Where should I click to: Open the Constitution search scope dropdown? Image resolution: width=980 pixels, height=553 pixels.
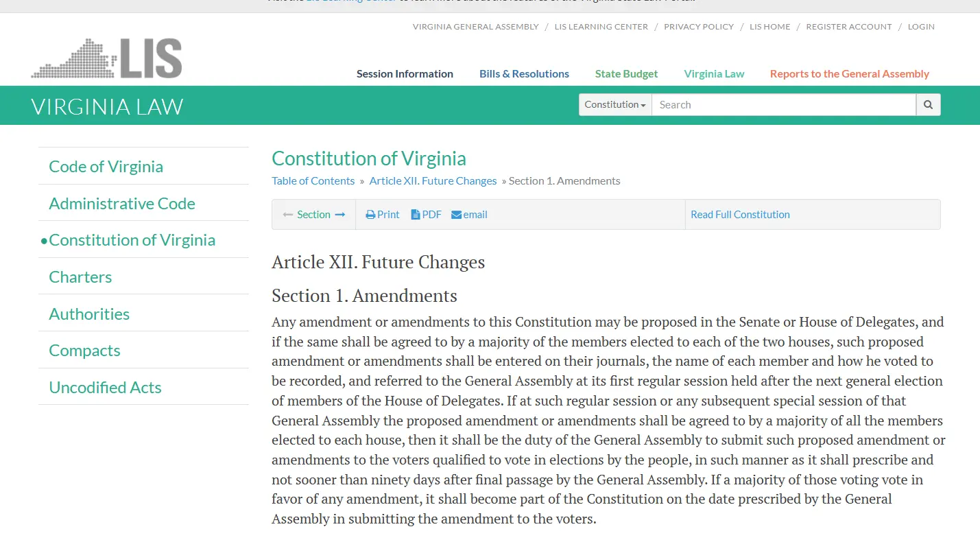(615, 105)
